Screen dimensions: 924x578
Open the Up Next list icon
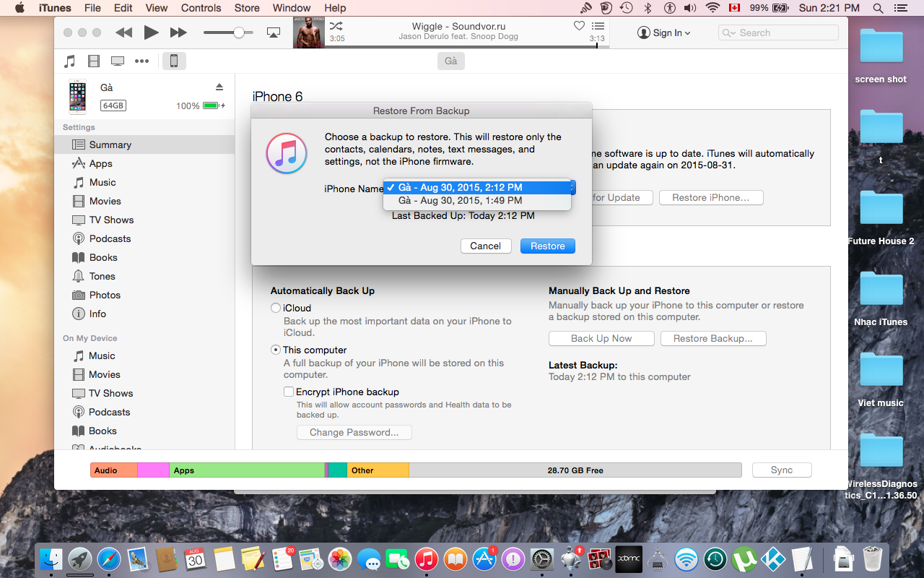(598, 26)
